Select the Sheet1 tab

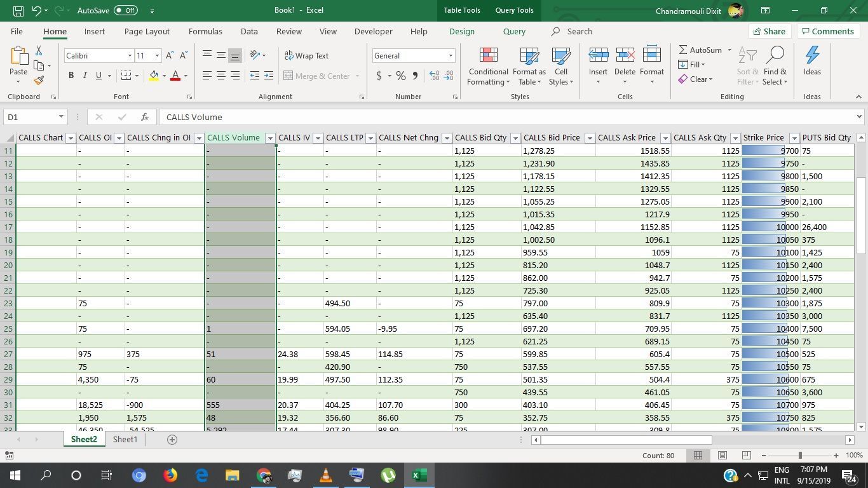click(125, 439)
